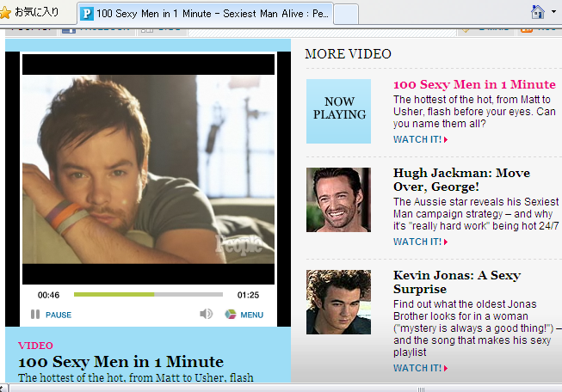Click the 00:46 elapsed time display

(48, 295)
